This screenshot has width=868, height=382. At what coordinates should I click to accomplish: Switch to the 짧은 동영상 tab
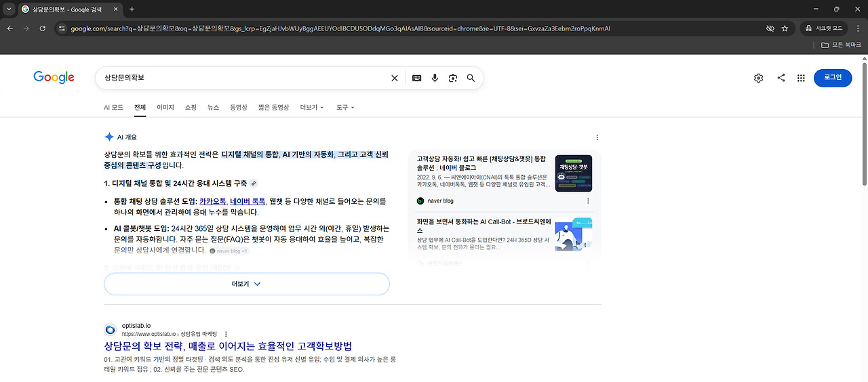pyautogui.click(x=274, y=107)
